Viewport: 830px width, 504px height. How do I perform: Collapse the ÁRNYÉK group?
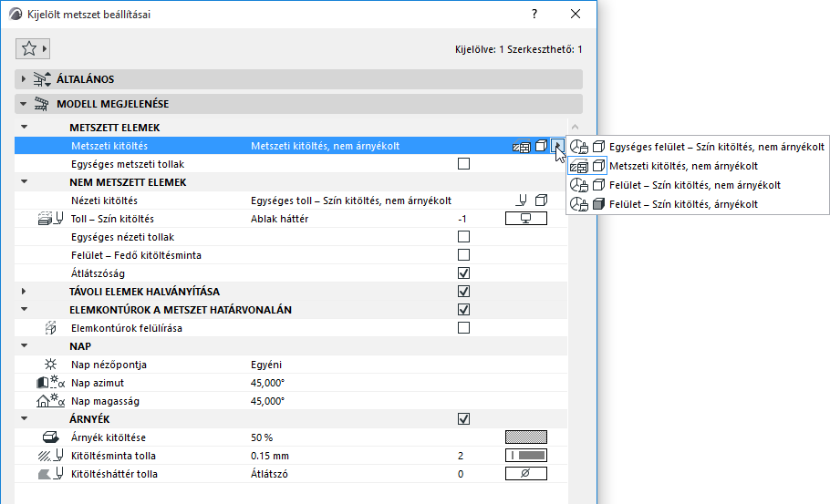[24, 418]
